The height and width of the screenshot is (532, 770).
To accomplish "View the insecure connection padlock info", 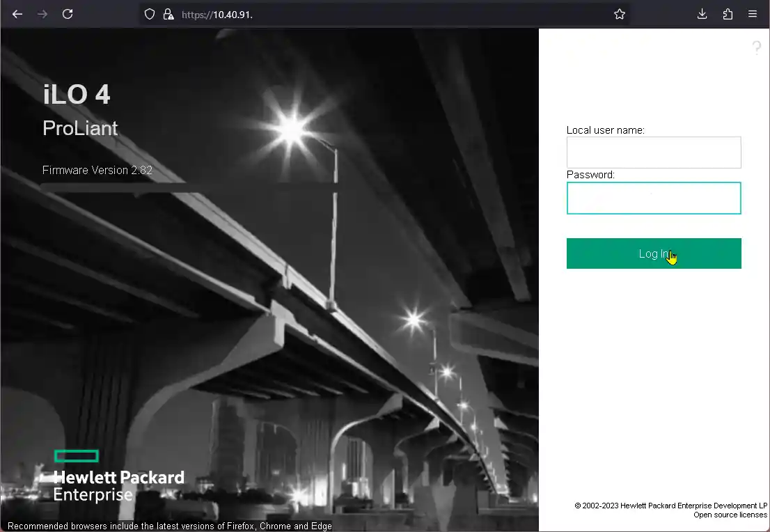I will click(x=168, y=14).
